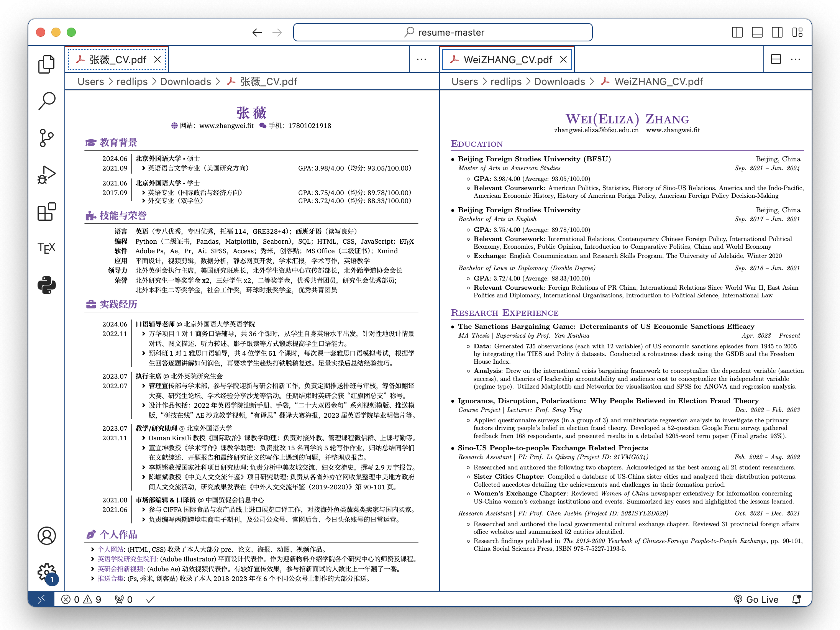
Task: Click phone number 17801021918
Action: (x=310, y=126)
